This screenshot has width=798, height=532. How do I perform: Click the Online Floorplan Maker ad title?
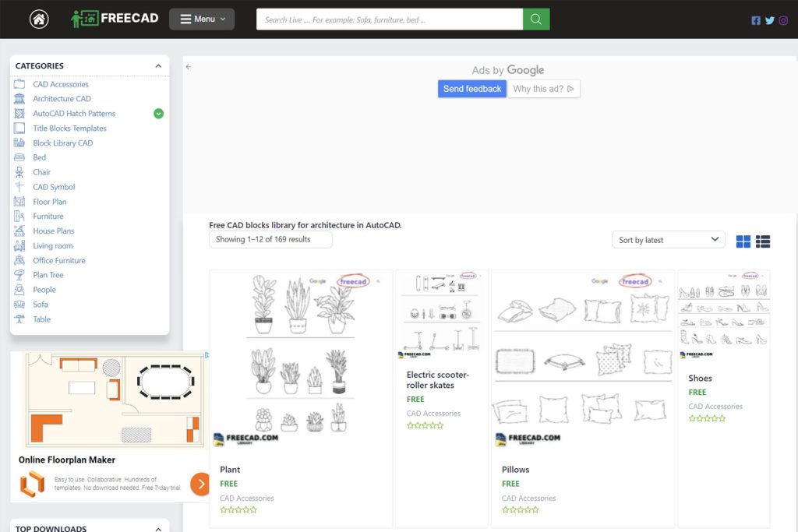click(x=67, y=460)
